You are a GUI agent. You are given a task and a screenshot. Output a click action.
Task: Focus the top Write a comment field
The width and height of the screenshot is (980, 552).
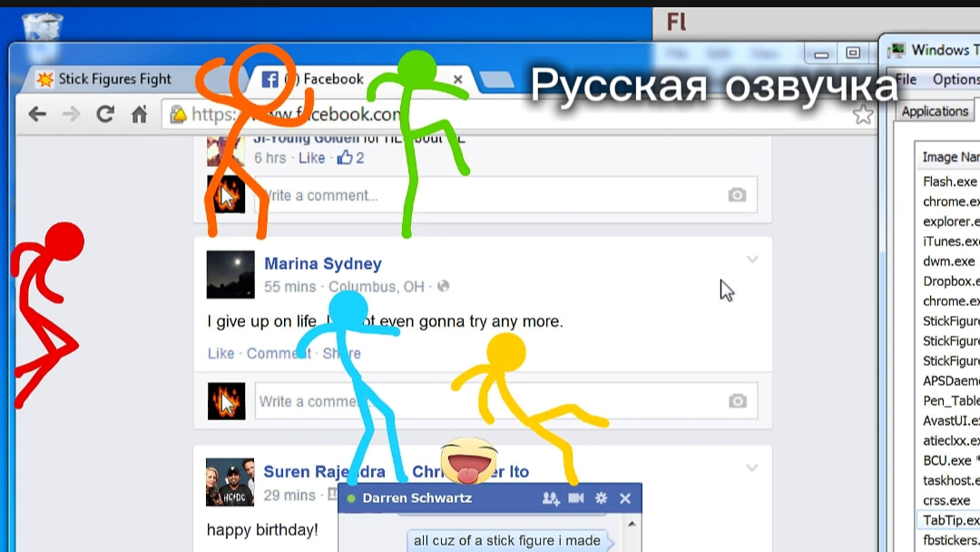(x=506, y=195)
